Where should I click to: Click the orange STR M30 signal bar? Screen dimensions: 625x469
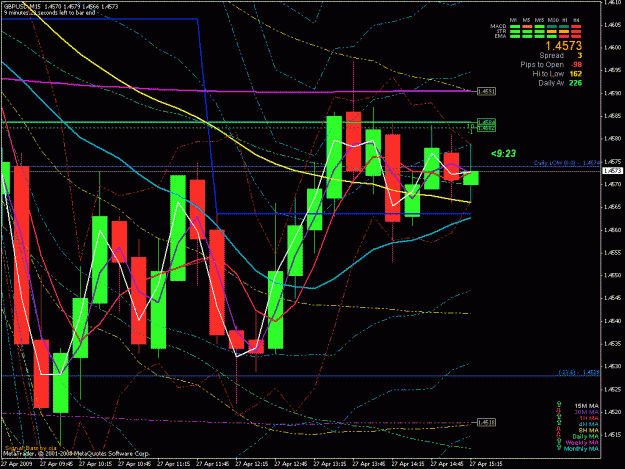coord(552,31)
